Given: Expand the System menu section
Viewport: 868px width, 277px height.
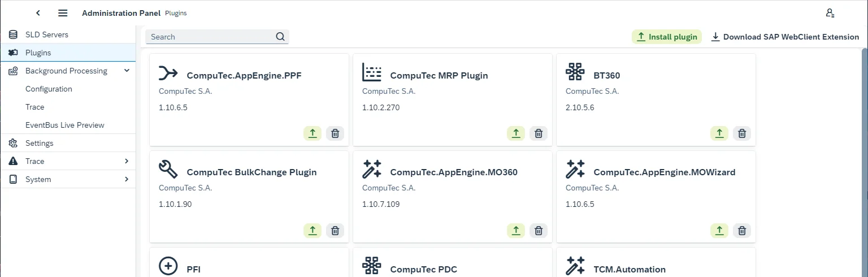Looking at the screenshot, I should pyautogui.click(x=127, y=179).
